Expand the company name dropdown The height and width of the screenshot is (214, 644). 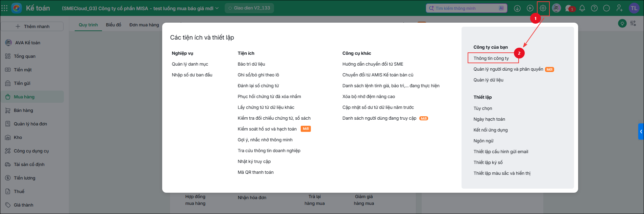(217, 8)
